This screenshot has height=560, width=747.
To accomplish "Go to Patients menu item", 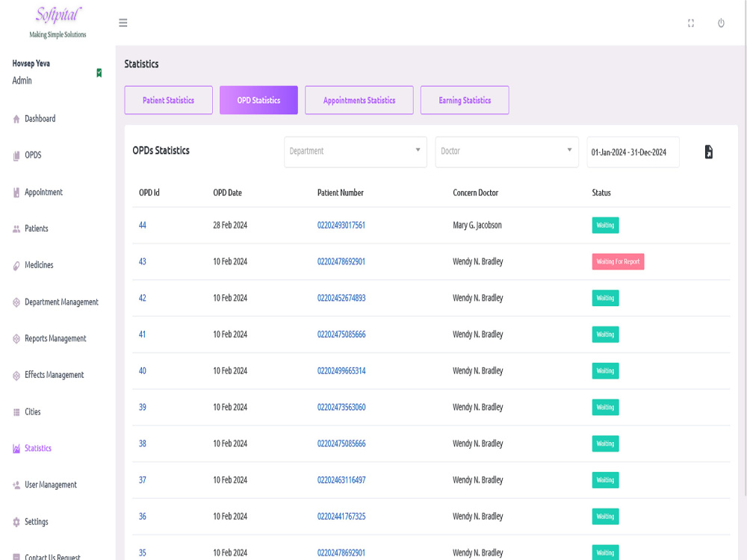I will pos(36,228).
